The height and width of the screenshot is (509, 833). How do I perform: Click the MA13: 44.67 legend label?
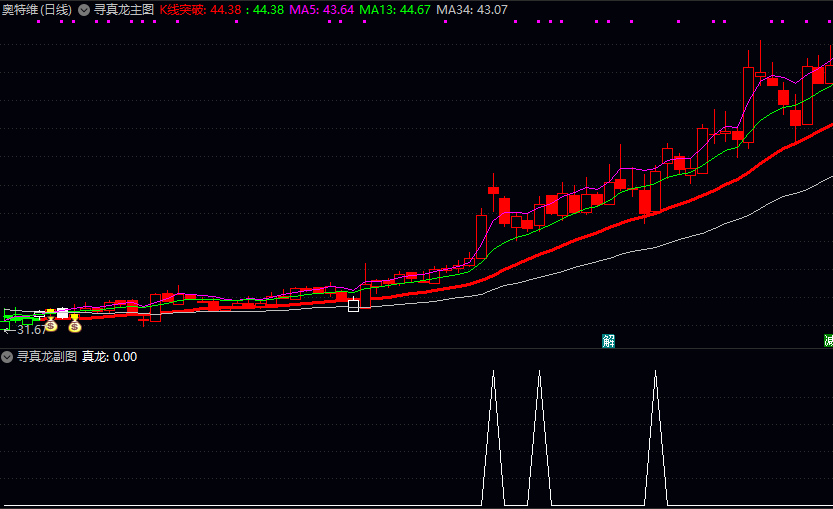395,10
